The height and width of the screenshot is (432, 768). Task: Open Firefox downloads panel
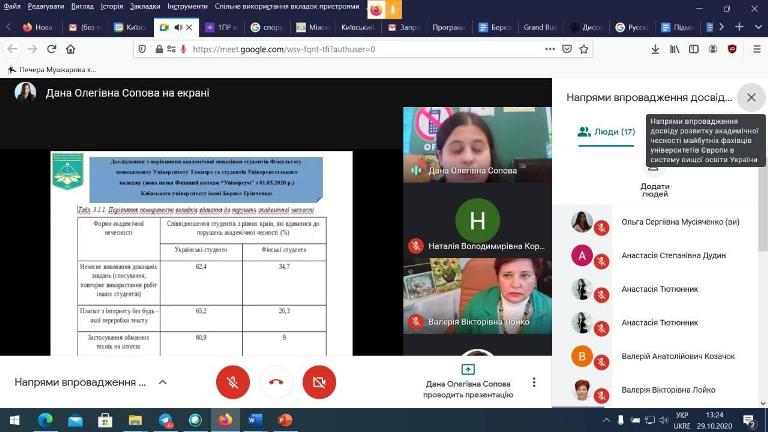655,49
